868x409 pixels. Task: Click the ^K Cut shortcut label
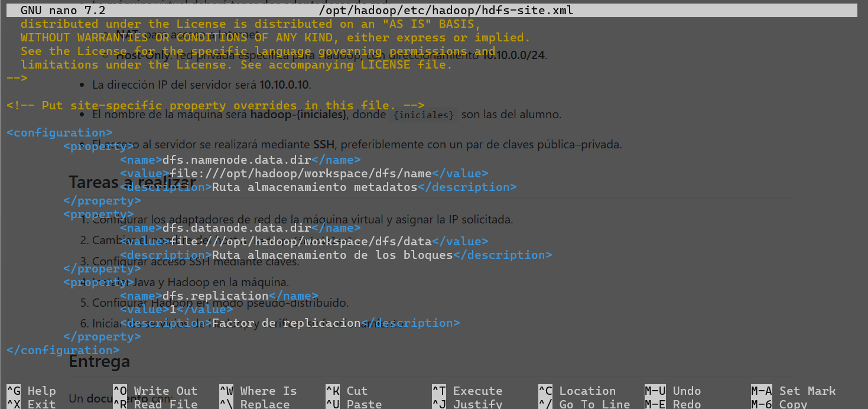pos(347,391)
